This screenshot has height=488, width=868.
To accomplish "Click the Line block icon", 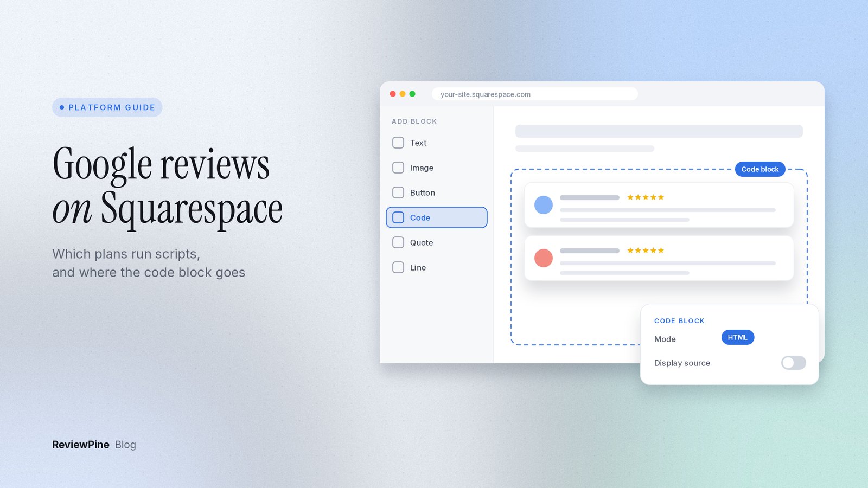I will click(398, 267).
